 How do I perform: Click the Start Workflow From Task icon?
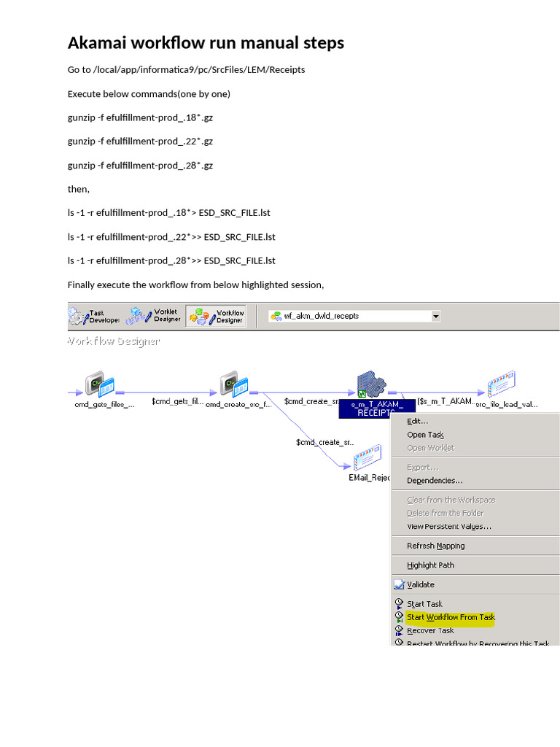click(399, 617)
